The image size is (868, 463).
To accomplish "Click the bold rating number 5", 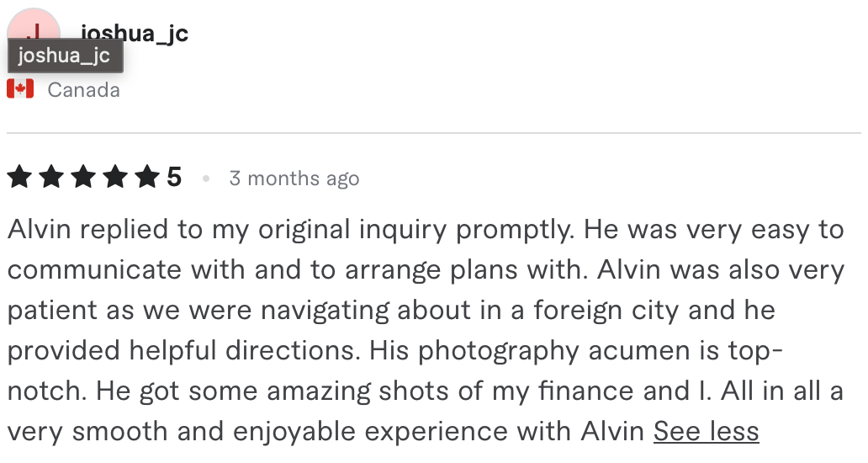I will (174, 178).
